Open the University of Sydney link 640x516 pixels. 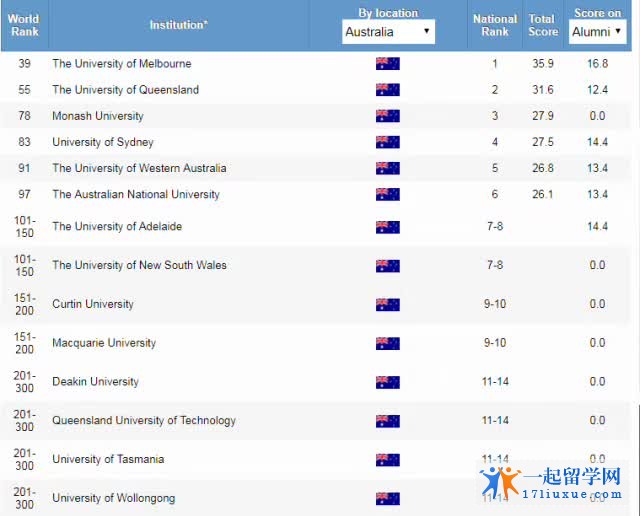coord(103,142)
